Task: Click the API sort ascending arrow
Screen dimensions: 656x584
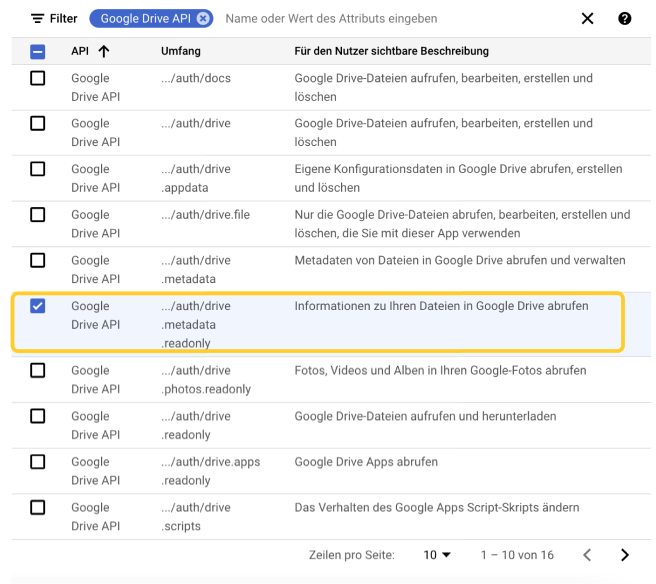Action: (103, 51)
